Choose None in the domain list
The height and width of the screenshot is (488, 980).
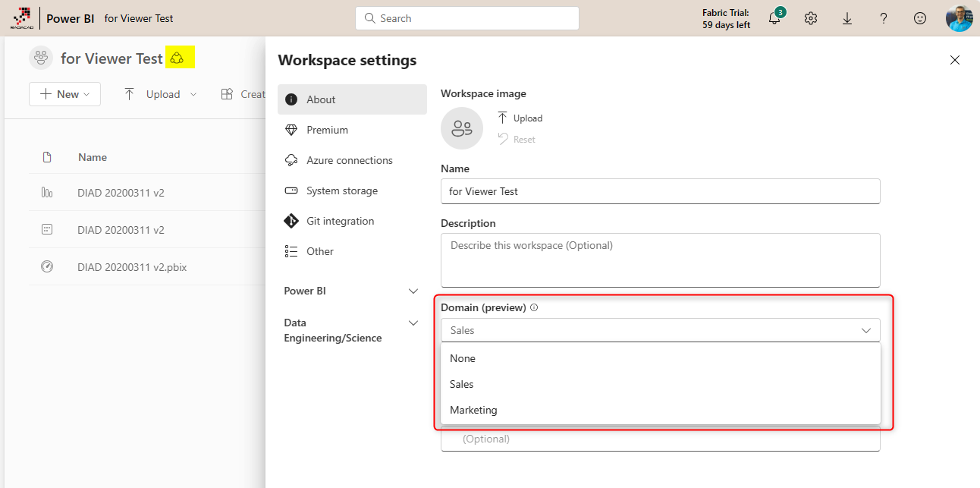pyautogui.click(x=463, y=358)
